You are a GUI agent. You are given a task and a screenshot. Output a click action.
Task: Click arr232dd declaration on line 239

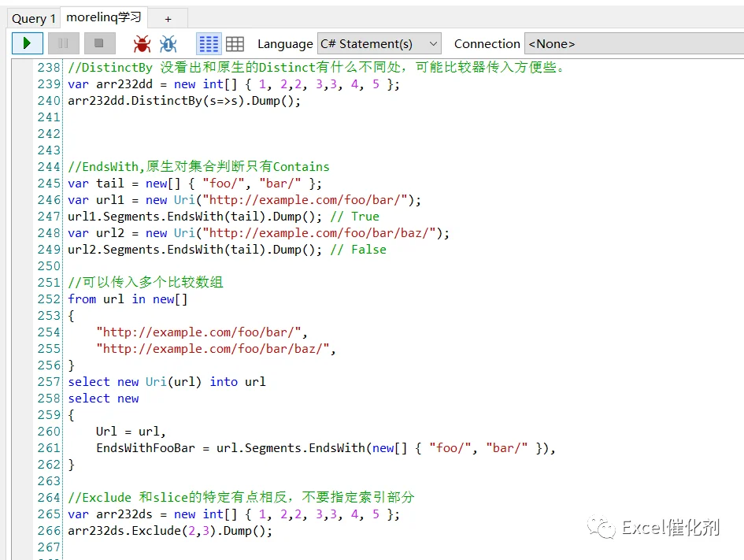pyautogui.click(x=234, y=84)
